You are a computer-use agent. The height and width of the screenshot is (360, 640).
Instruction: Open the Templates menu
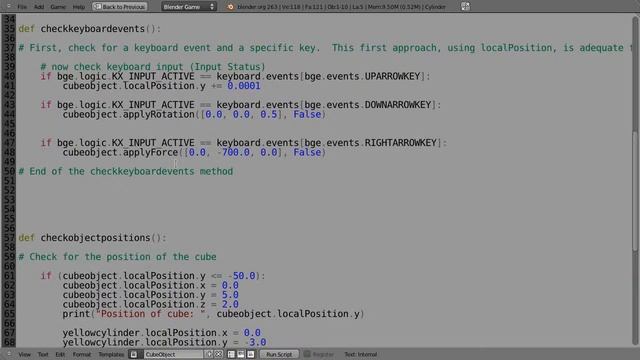111,354
